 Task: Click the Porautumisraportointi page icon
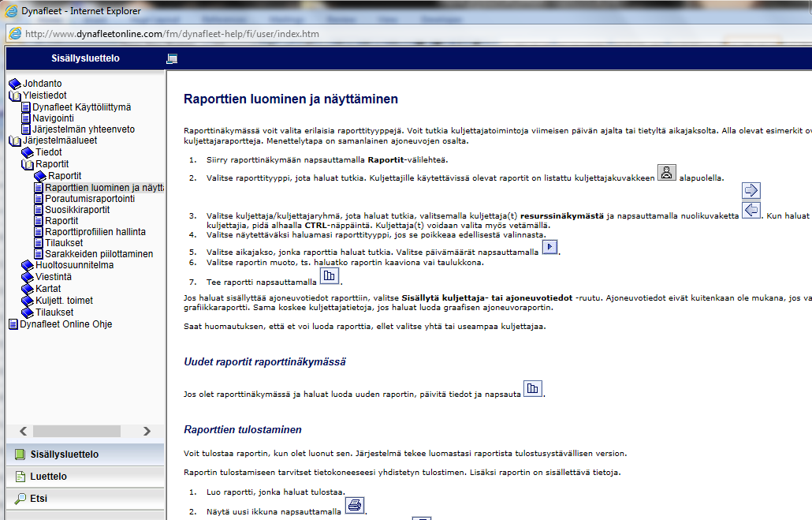39,199
